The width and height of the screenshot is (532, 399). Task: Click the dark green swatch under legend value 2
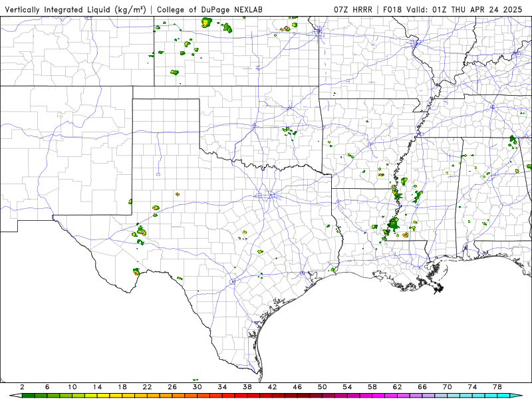(x=28, y=396)
